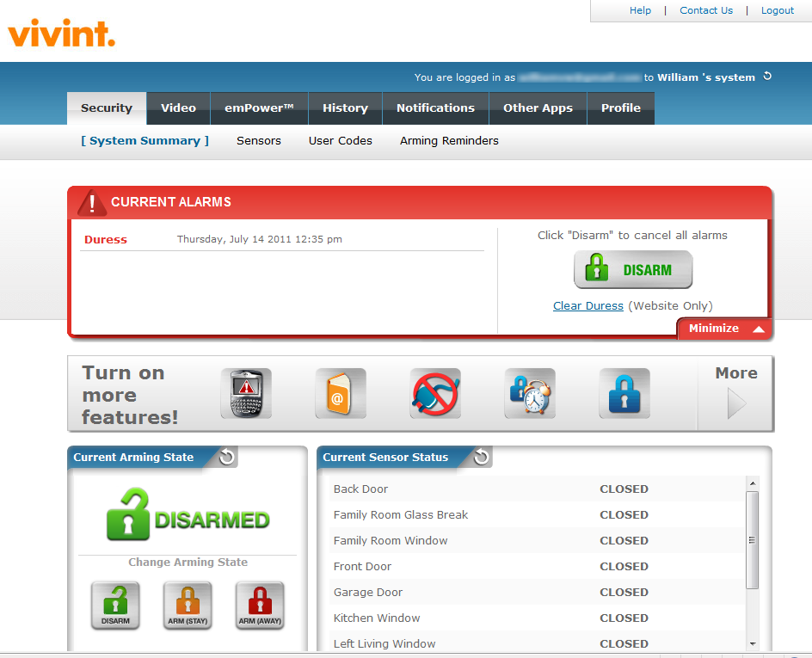812x658 pixels.
Task: Go to the History tab
Action: (x=346, y=108)
